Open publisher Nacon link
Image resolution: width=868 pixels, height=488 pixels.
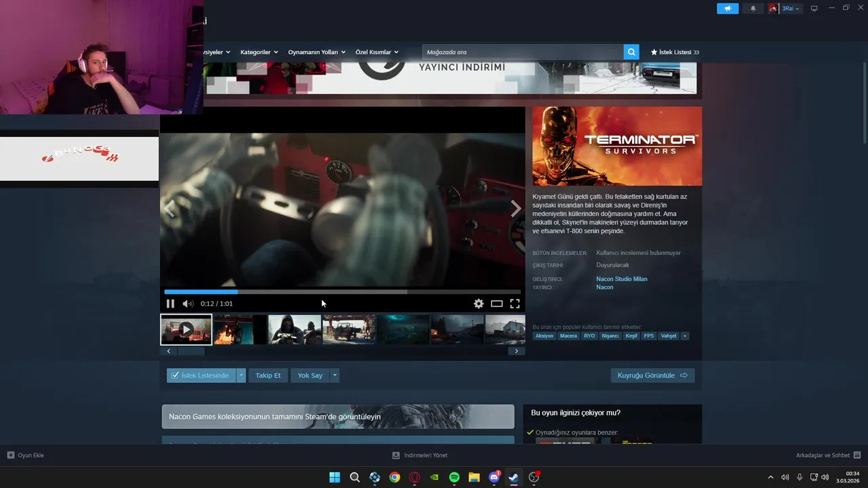[x=605, y=287]
